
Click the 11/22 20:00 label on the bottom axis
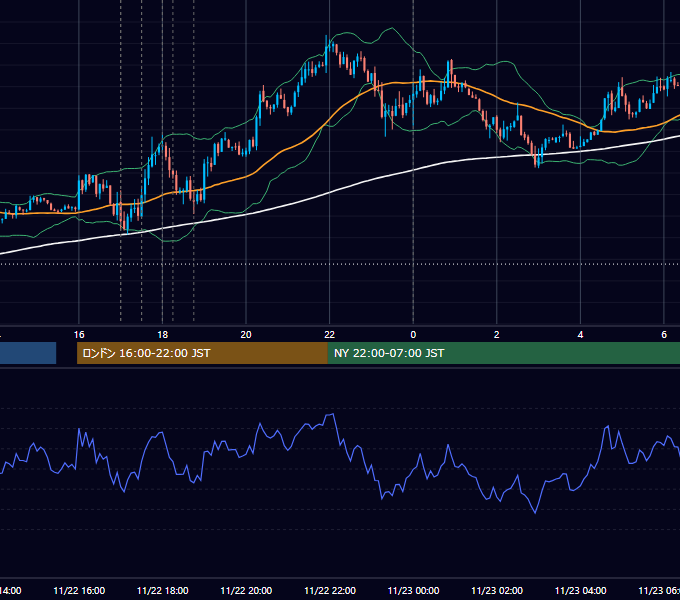[x=246, y=591]
